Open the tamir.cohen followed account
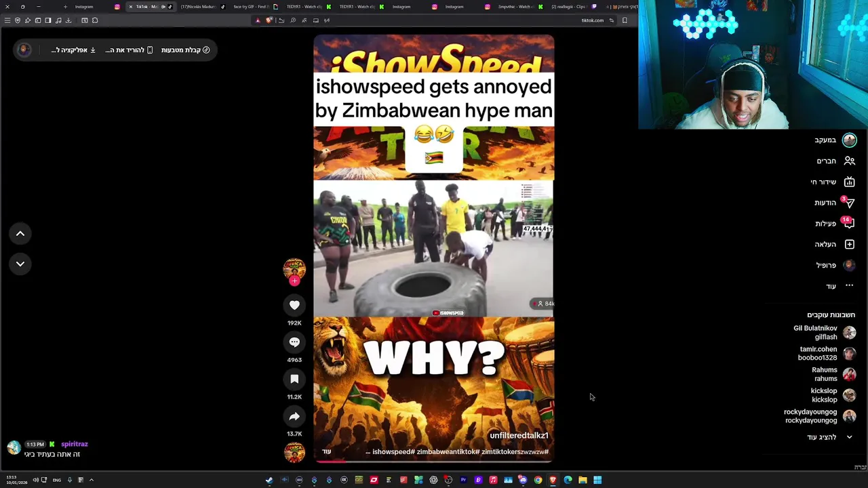The width and height of the screenshot is (868, 488). [826, 353]
